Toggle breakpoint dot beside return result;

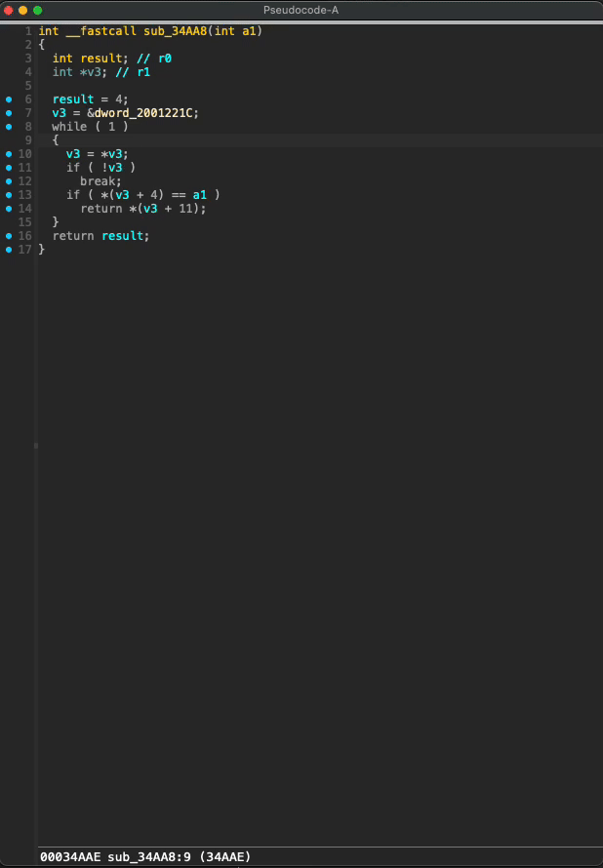(x=9, y=236)
